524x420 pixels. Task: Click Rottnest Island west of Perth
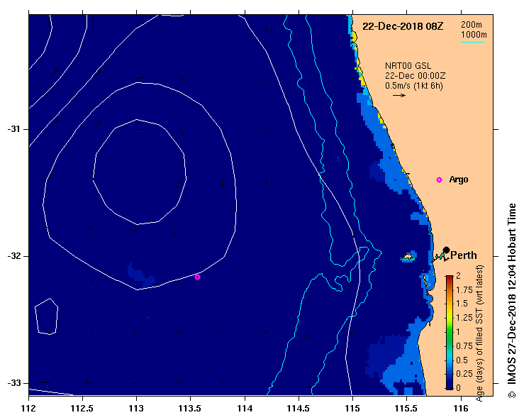pyautogui.click(x=408, y=257)
